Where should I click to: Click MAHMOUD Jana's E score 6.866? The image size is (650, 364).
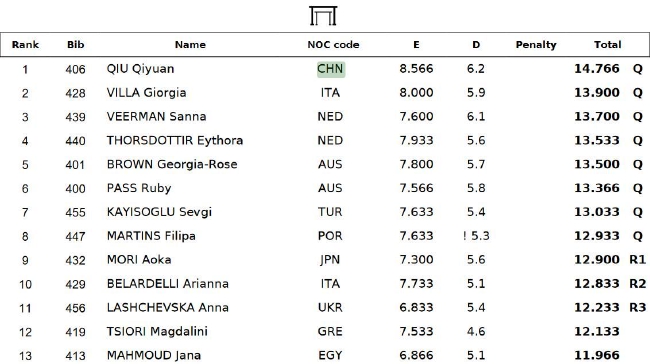click(x=416, y=356)
